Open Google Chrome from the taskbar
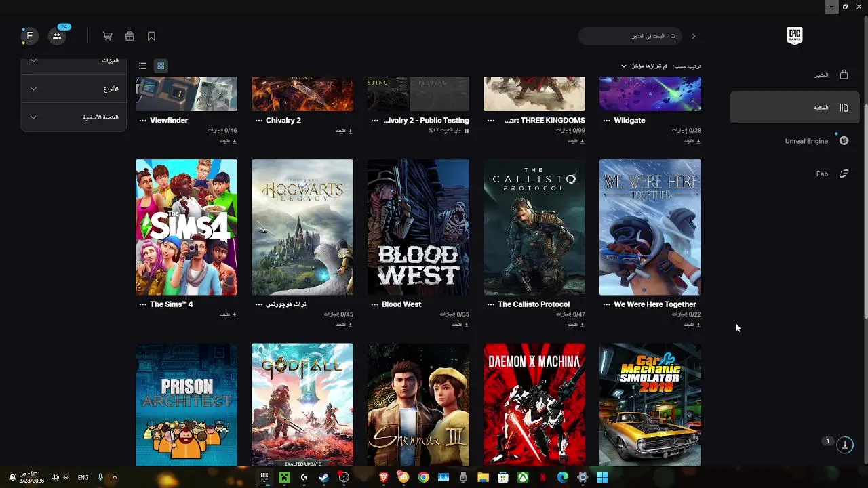 click(x=423, y=477)
